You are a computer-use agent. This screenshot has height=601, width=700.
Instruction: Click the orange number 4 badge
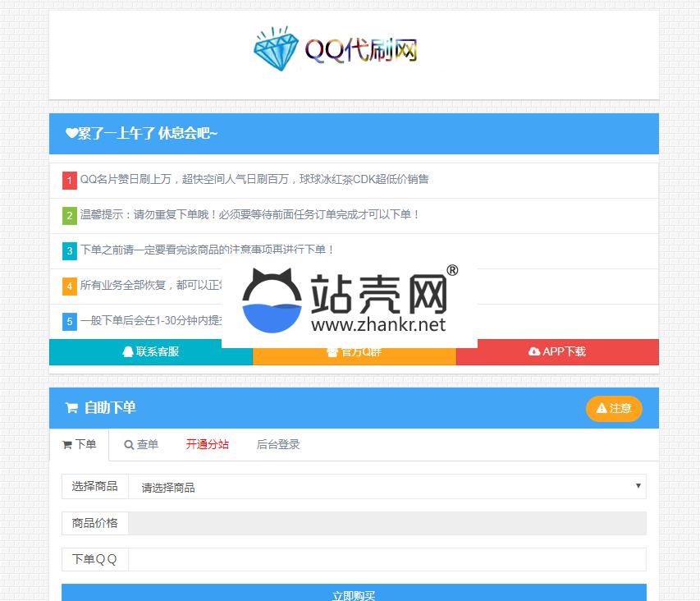pyautogui.click(x=70, y=286)
